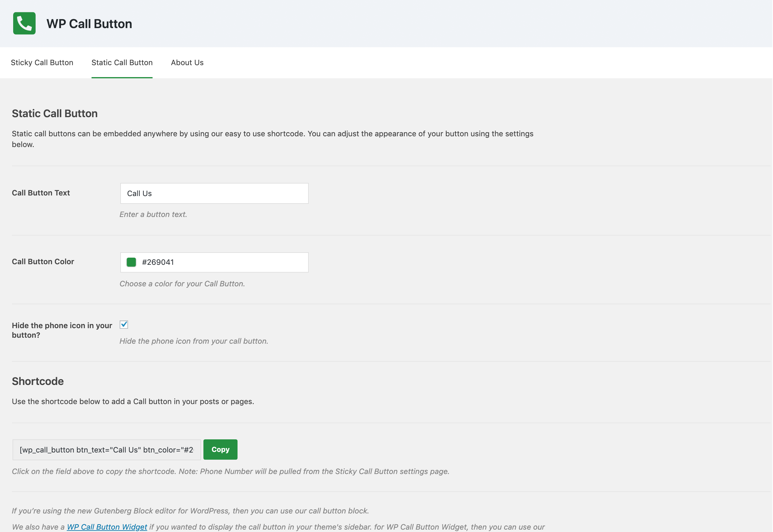Switch to About Us tab
This screenshot has width=773, height=532.
(x=187, y=62)
